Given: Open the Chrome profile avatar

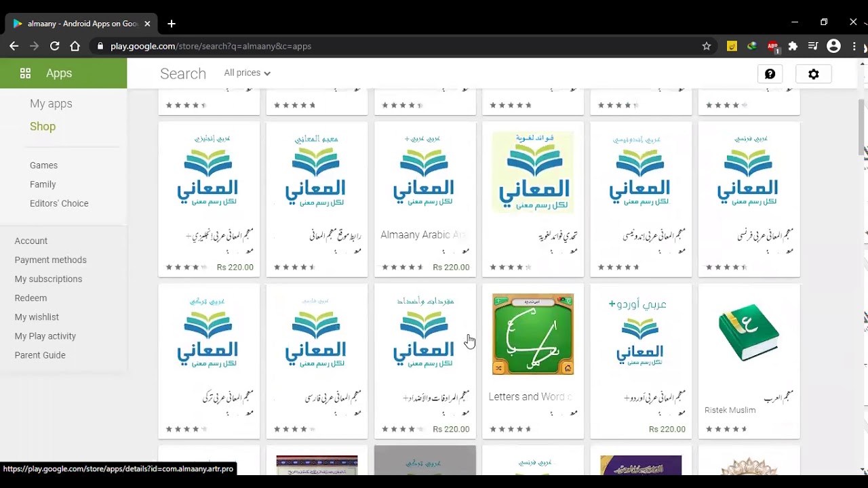Looking at the screenshot, I should pos(834,46).
